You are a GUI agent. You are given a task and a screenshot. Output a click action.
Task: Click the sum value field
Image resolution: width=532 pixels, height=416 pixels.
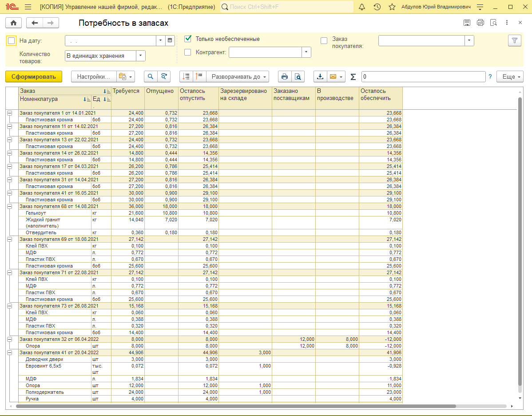[424, 77]
